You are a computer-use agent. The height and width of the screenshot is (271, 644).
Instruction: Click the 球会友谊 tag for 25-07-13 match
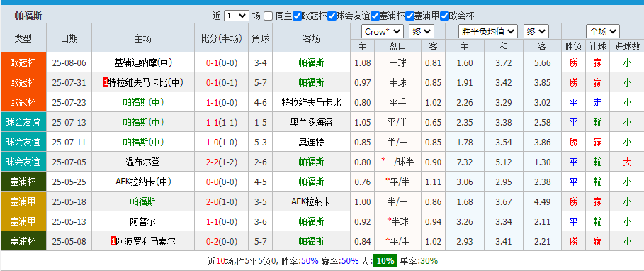pos(23,122)
